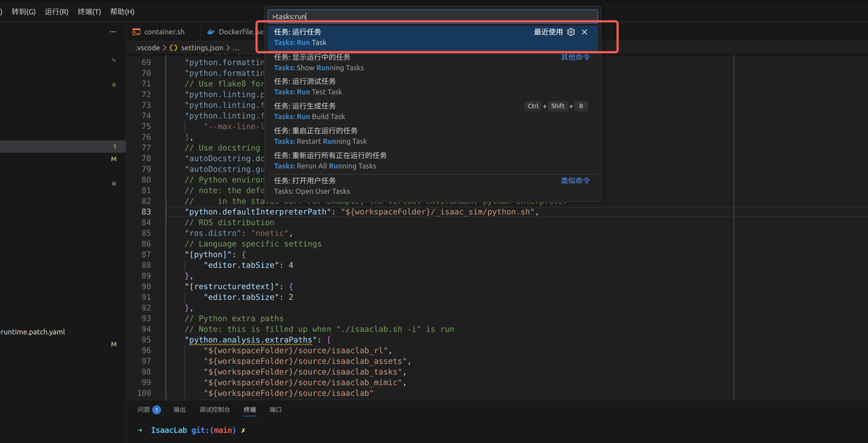Viewport: 868px width, 443px height.
Task: Click line number 95 in the gutter
Action: click(146, 340)
